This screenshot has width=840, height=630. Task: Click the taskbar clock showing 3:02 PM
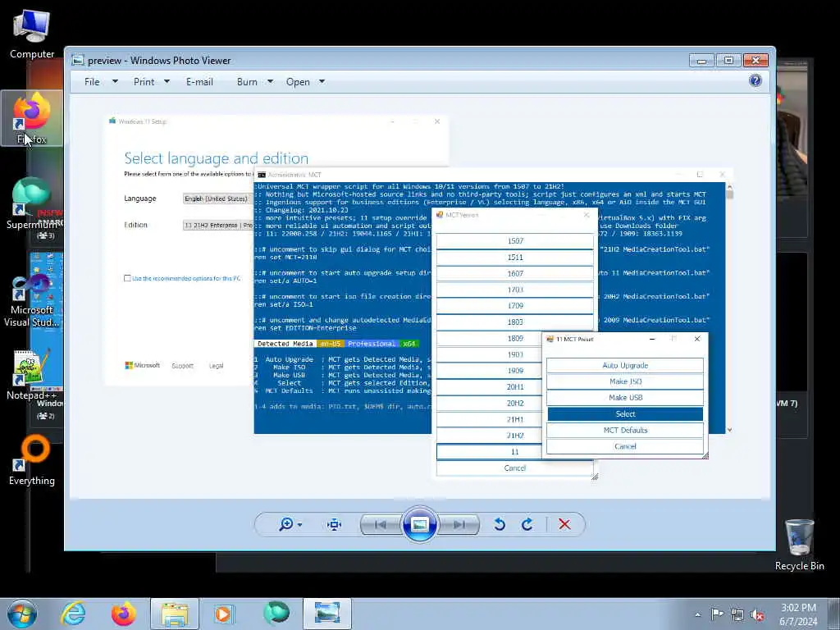(798, 614)
